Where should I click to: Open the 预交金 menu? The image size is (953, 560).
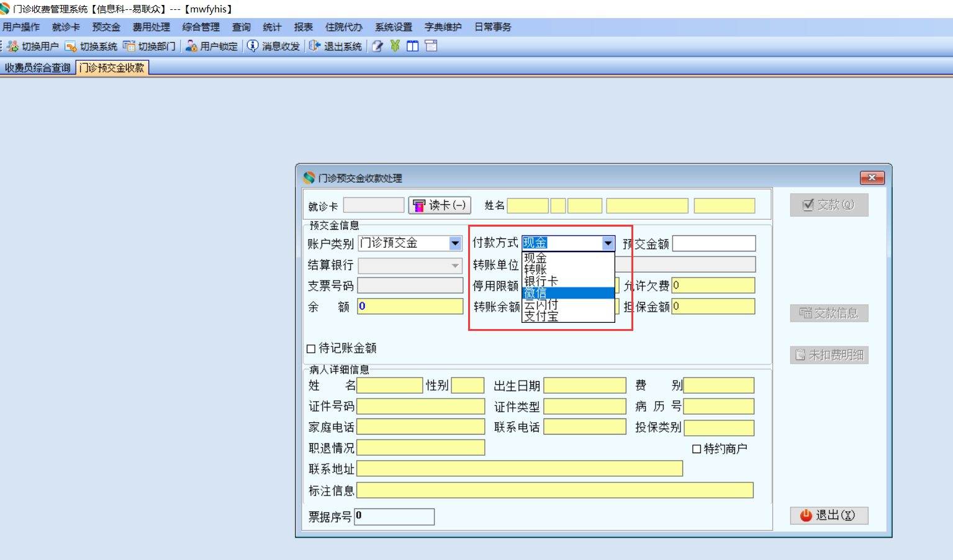(106, 27)
